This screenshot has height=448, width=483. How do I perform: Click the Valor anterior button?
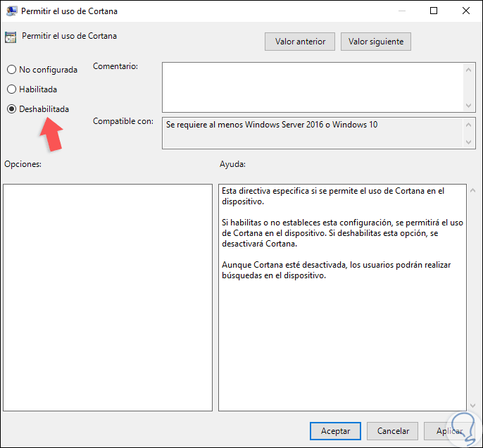click(300, 42)
